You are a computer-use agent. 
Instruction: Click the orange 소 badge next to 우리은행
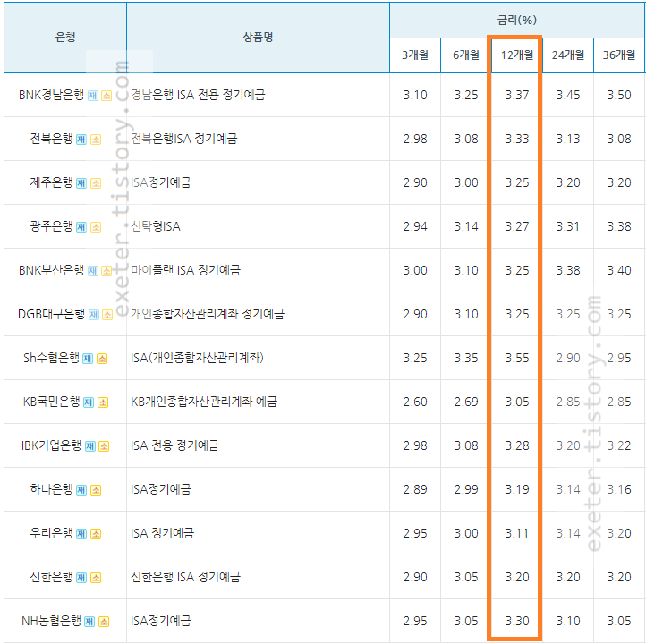pos(96,534)
